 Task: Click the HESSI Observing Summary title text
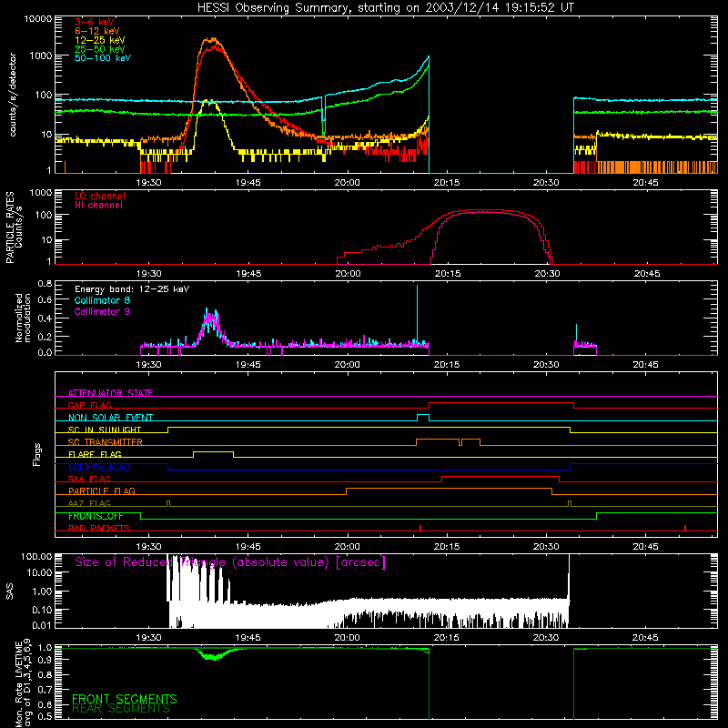tap(385, 8)
